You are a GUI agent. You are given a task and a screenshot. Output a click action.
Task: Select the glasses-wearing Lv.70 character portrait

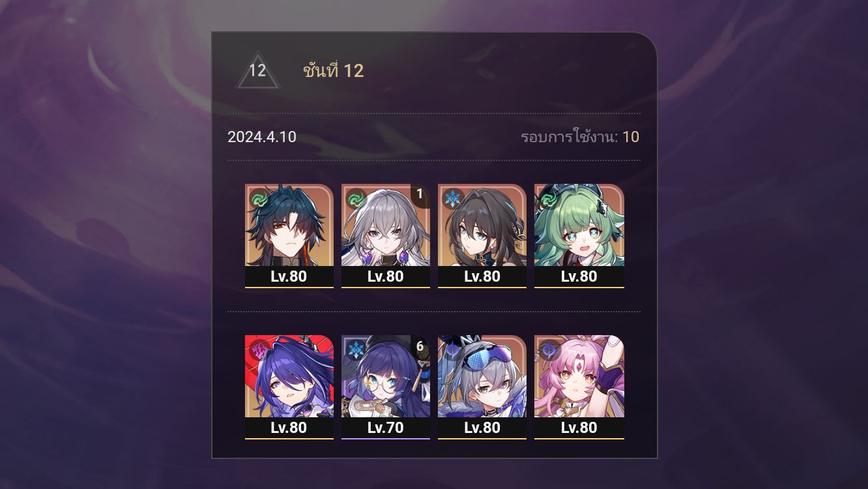coord(386,387)
